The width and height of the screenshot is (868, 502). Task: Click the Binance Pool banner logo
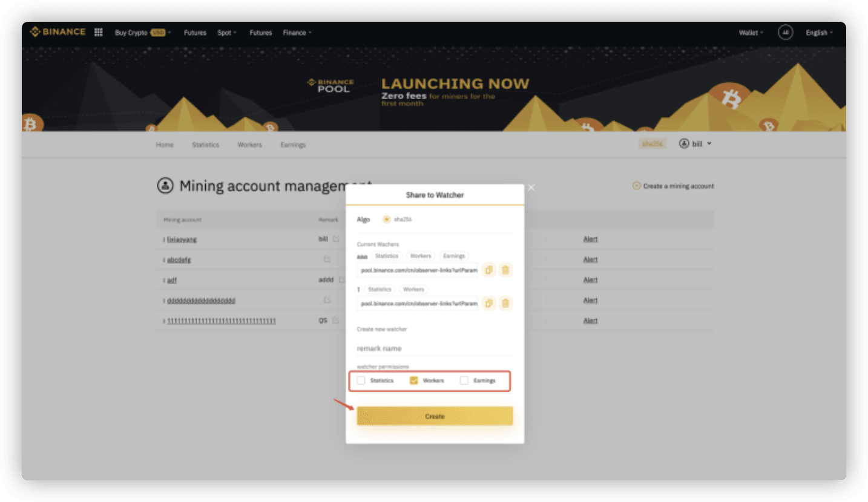coord(330,85)
